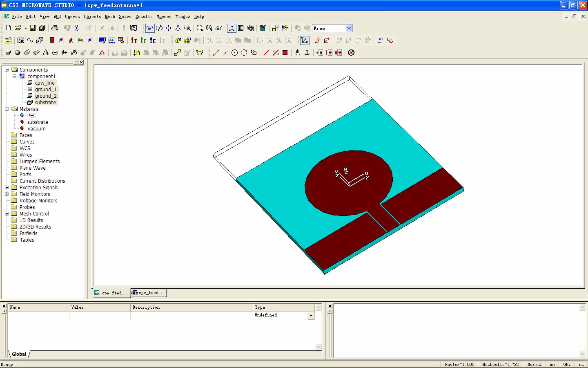Click the Transient solver T icon
The image size is (588, 368).
point(134,40)
